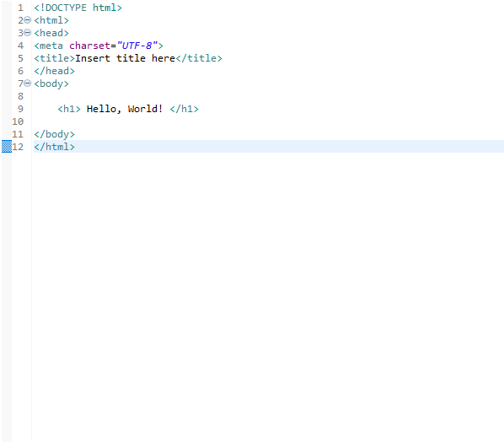504x442 pixels.
Task: Click the 'Hello, World!' heading text
Action: [125, 109]
